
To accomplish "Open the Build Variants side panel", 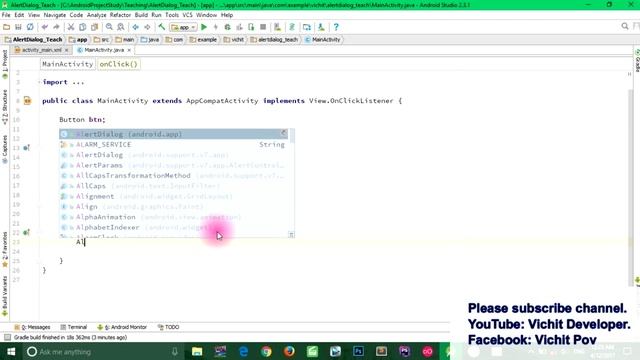I will (5, 296).
